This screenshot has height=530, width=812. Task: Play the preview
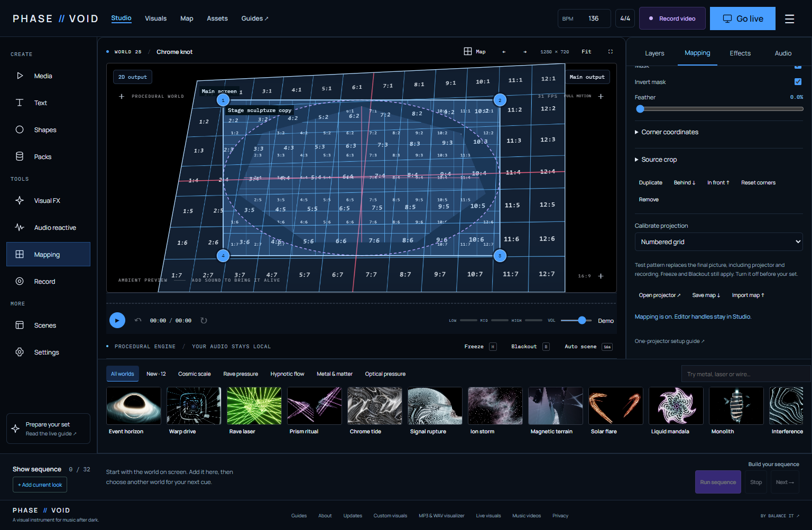(117, 320)
